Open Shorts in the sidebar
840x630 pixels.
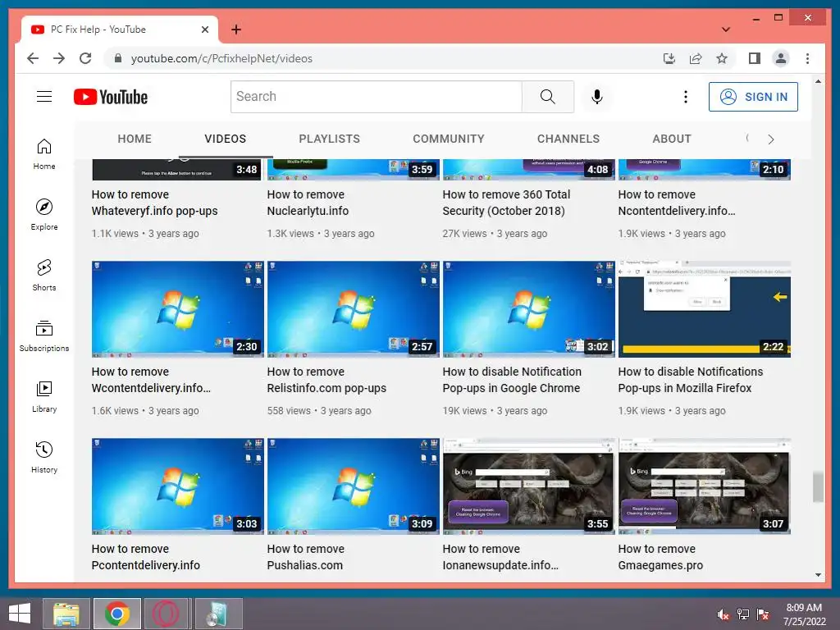[x=44, y=275]
